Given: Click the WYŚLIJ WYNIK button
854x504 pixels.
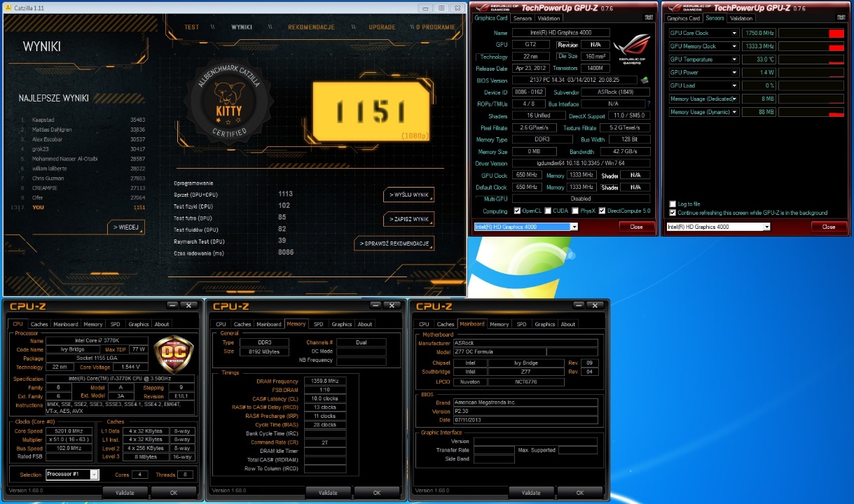Looking at the screenshot, I should (x=409, y=195).
